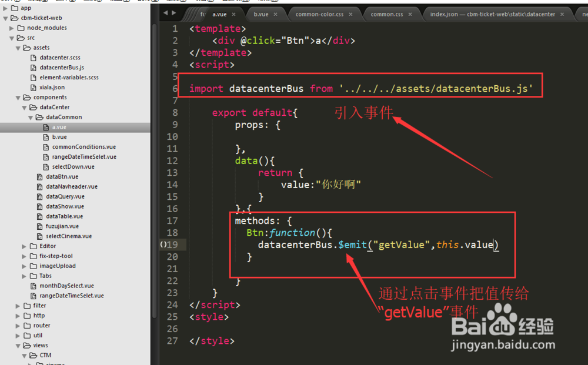Image resolution: width=588 pixels, height=365 pixels.
Task: Click the dataBtn.vue file icon
Action: tap(39, 177)
